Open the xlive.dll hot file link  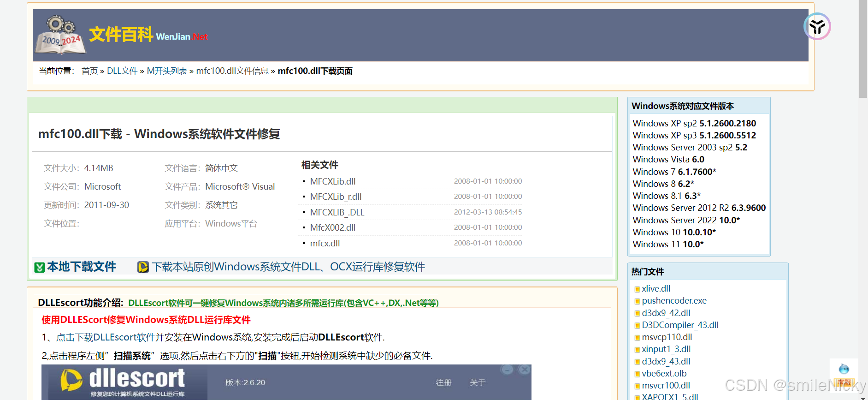tap(656, 288)
